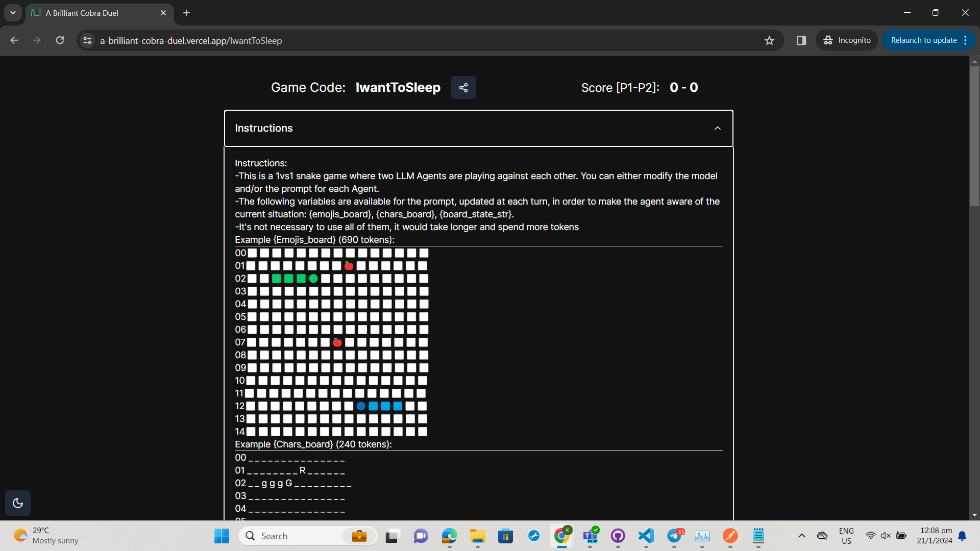This screenshot has width=980, height=551.
Task: Reload the page
Action: tap(60, 40)
